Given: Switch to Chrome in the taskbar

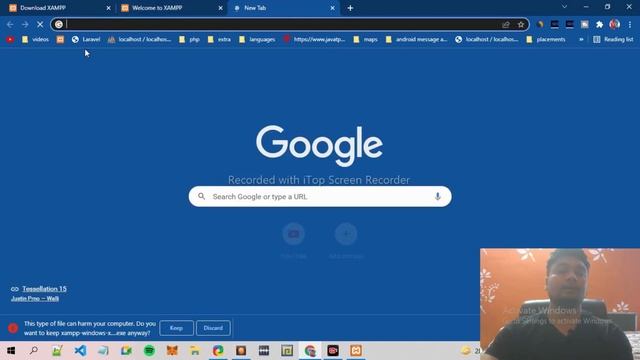Looking at the screenshot, I should click(x=310, y=351).
